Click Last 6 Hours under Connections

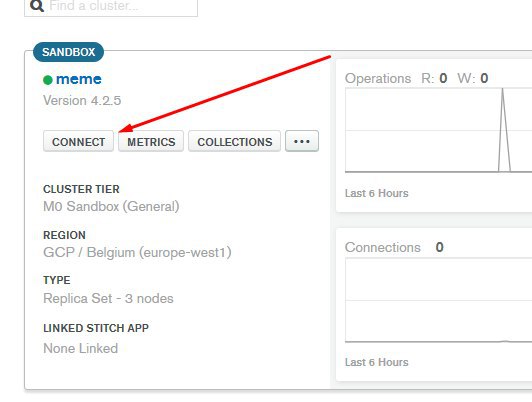coord(377,362)
